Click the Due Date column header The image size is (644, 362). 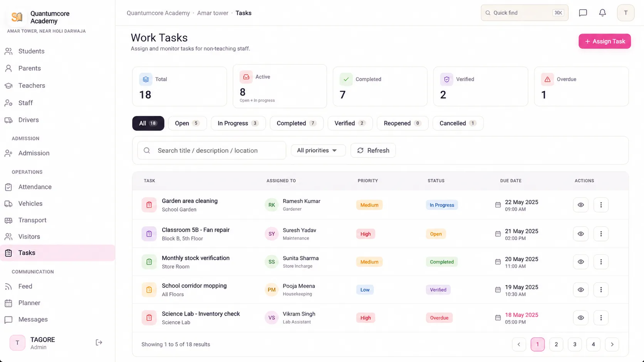click(x=511, y=181)
